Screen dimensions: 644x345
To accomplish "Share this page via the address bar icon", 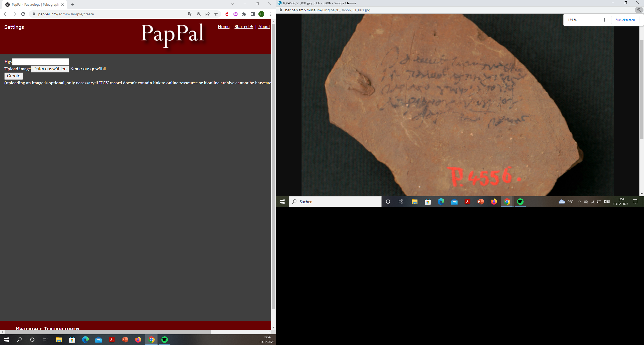I will point(207,14).
